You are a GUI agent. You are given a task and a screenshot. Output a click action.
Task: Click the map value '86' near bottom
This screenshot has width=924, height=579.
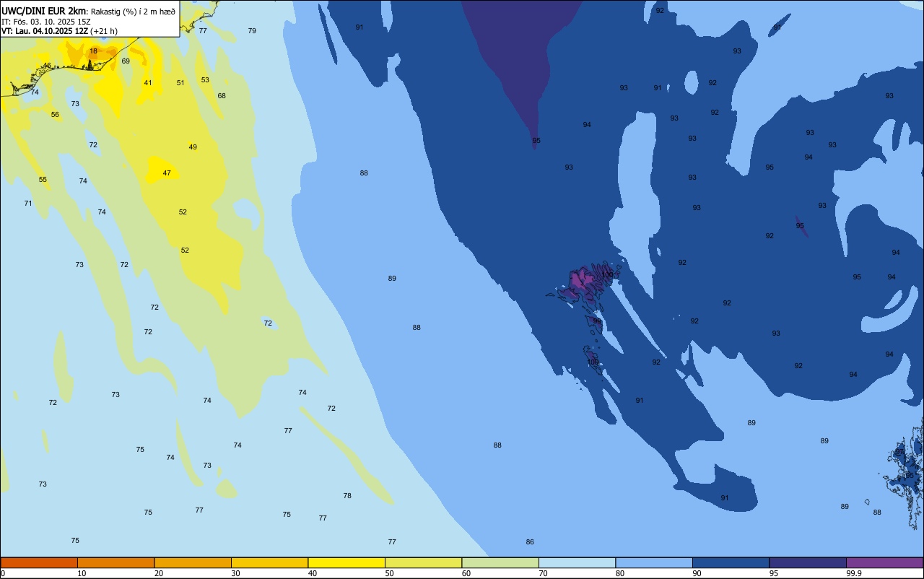coord(530,542)
